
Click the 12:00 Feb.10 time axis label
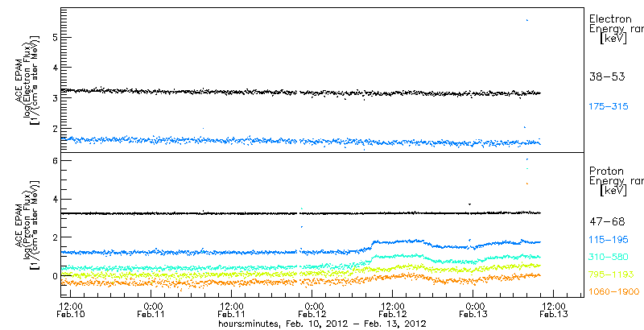[x=72, y=311]
